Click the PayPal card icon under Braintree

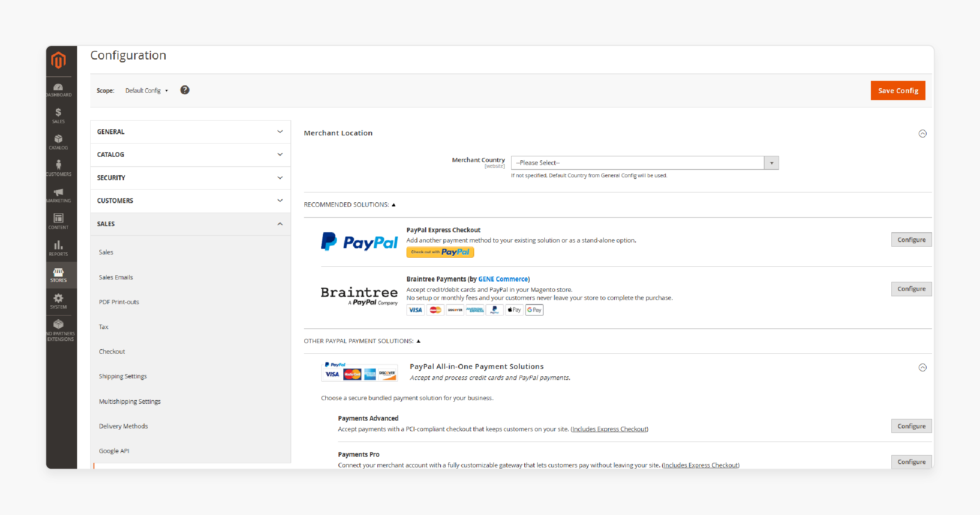(495, 310)
